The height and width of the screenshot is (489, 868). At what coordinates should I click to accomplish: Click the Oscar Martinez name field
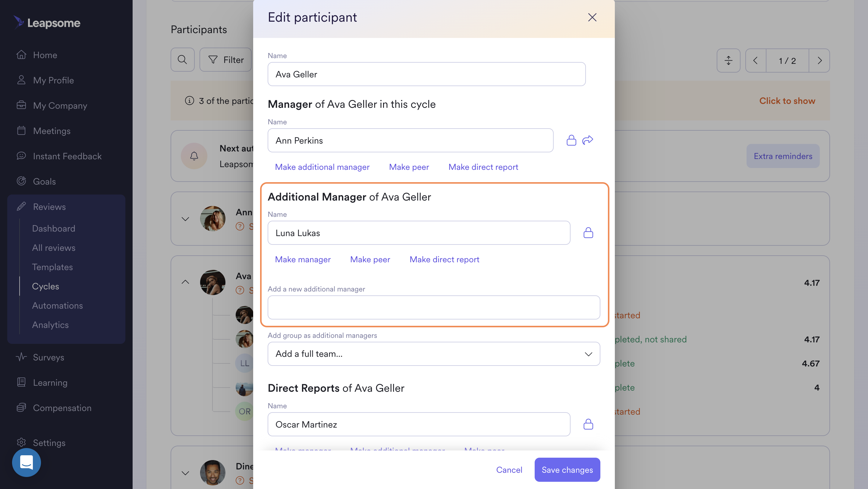(x=419, y=424)
